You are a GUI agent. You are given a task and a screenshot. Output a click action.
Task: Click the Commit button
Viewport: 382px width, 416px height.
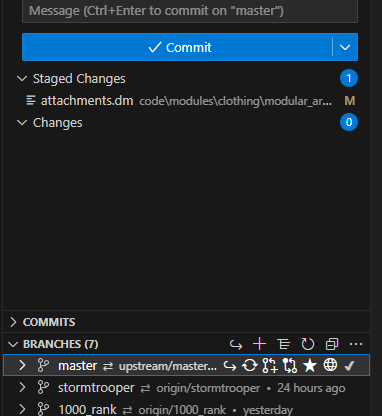tap(177, 47)
